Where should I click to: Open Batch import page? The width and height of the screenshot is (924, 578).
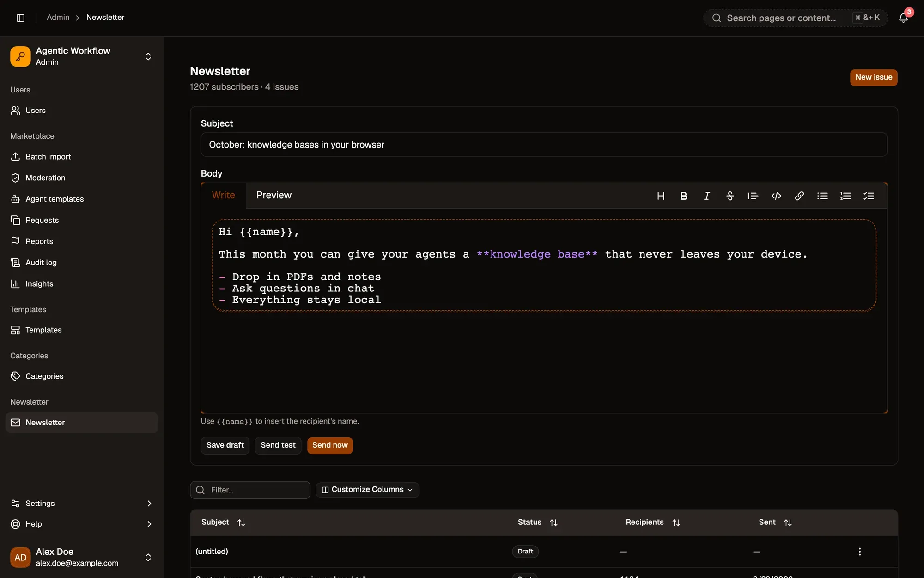(x=82, y=157)
